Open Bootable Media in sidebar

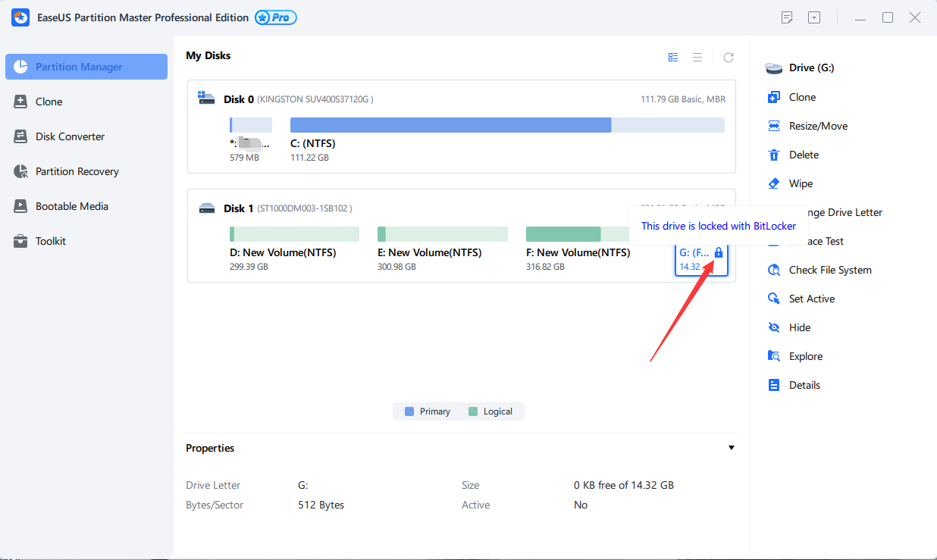(x=71, y=206)
